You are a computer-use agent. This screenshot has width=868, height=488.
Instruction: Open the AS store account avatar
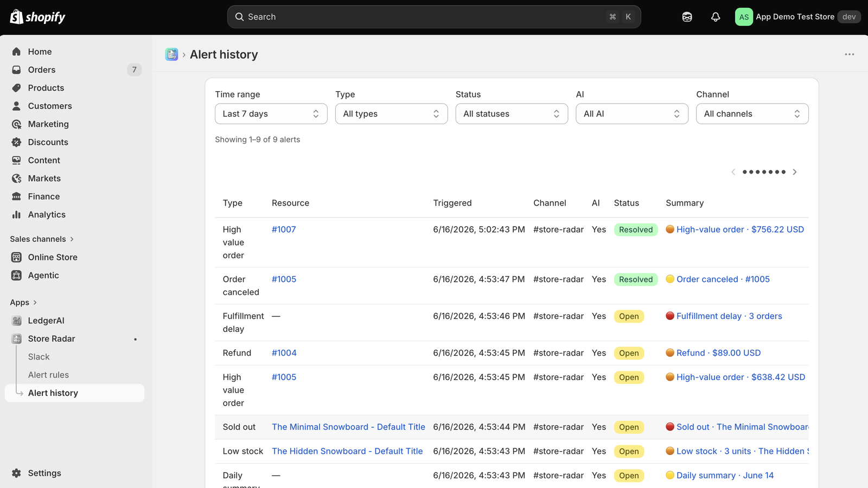point(744,17)
